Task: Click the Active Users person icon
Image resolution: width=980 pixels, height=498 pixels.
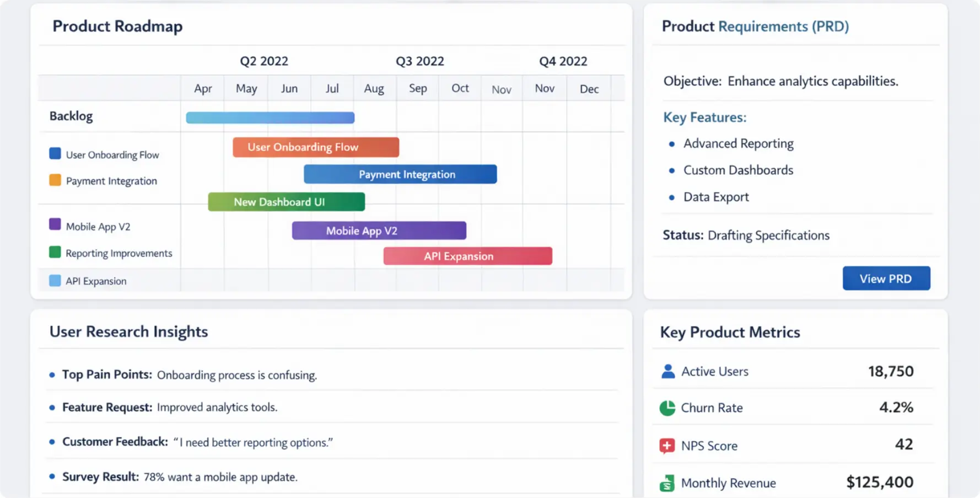Action: pos(667,371)
